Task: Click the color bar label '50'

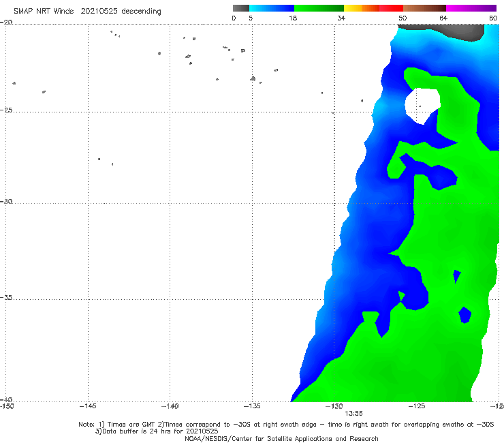Action: coord(403,18)
